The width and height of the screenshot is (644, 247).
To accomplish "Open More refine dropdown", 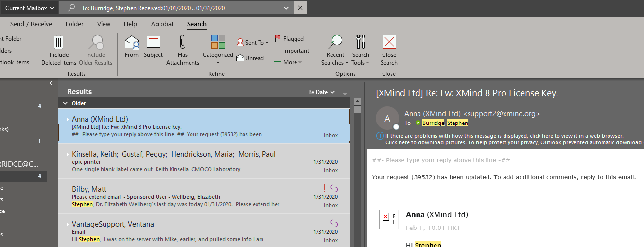I will point(288,62).
